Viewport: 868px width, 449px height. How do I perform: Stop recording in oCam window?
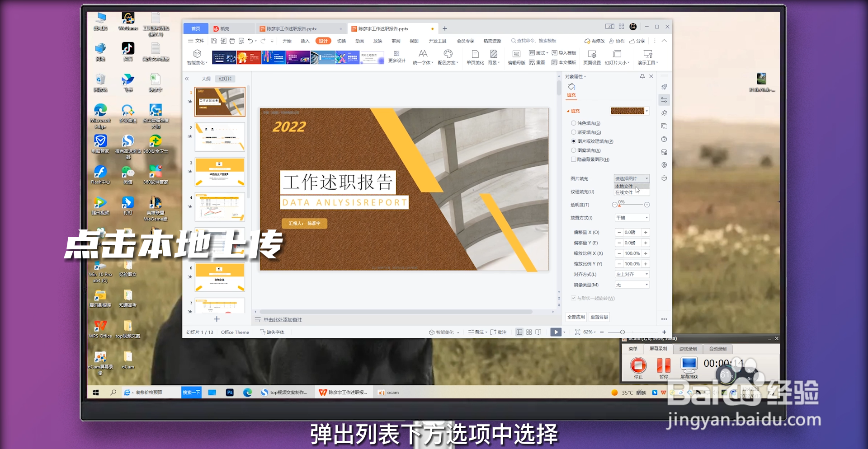tap(638, 367)
